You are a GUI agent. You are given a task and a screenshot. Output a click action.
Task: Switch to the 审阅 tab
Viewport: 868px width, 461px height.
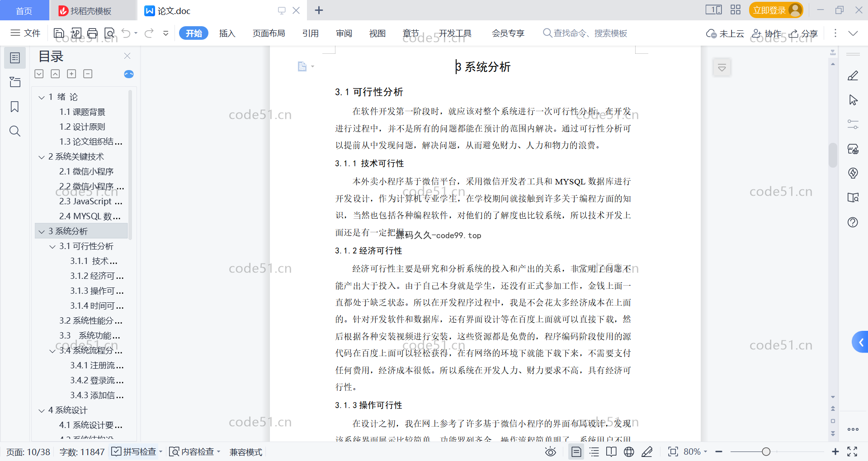tap(344, 33)
